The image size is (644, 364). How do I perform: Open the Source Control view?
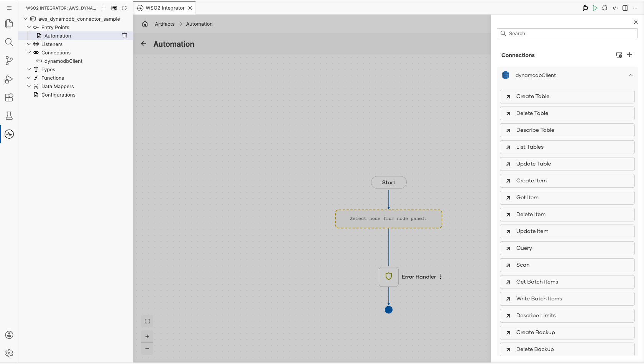9,61
